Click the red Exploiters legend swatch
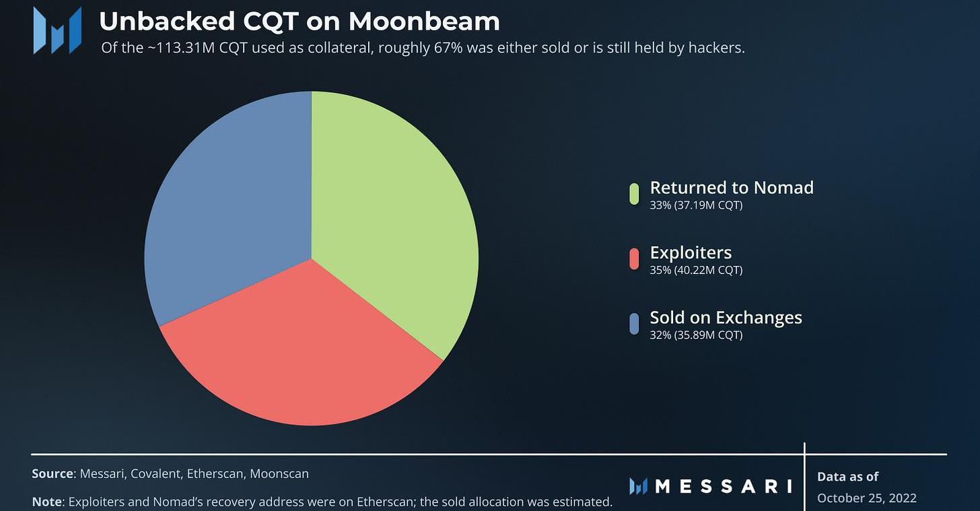 tap(634, 259)
